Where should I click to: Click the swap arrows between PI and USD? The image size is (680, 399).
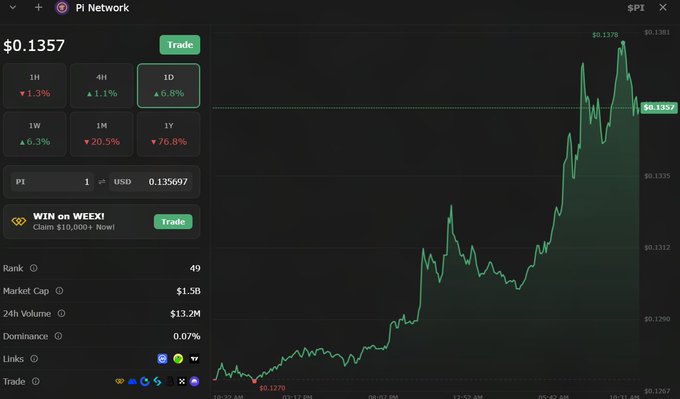coord(102,182)
